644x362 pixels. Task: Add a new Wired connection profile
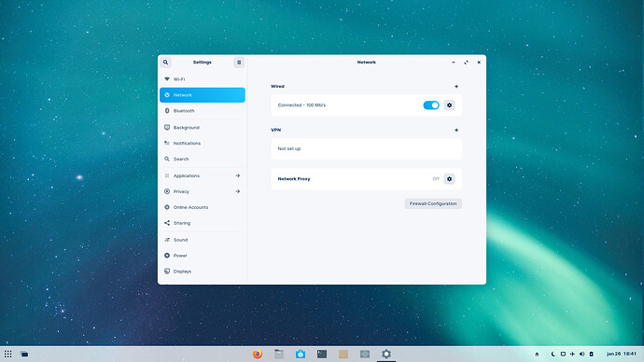pyautogui.click(x=456, y=87)
